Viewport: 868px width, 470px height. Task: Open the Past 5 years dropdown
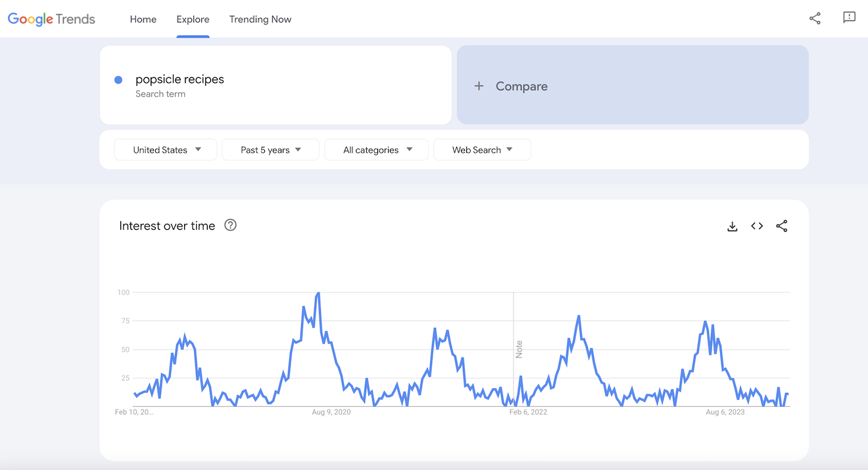[270, 150]
